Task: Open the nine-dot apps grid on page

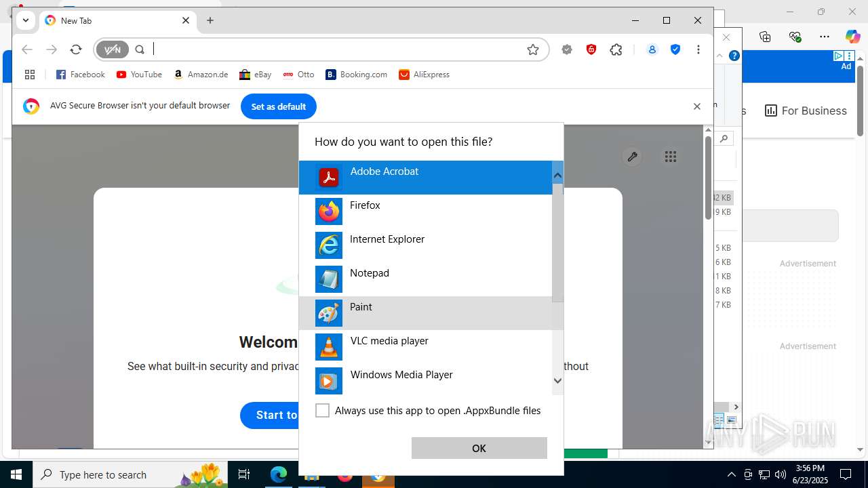Action: click(x=671, y=157)
